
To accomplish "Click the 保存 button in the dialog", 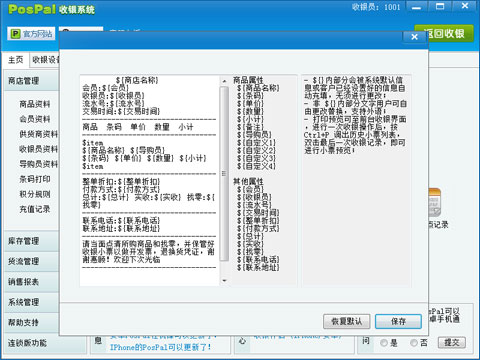I will click(x=398, y=322).
